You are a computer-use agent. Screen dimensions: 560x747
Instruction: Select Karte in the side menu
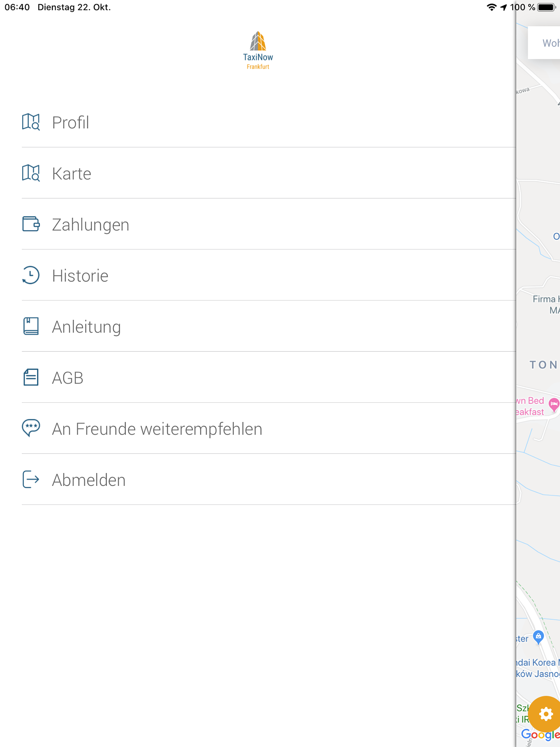[x=269, y=173]
